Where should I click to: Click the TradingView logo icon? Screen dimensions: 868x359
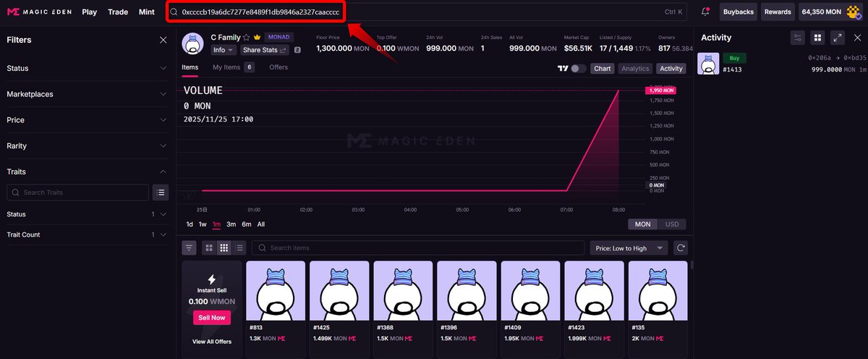click(562, 68)
